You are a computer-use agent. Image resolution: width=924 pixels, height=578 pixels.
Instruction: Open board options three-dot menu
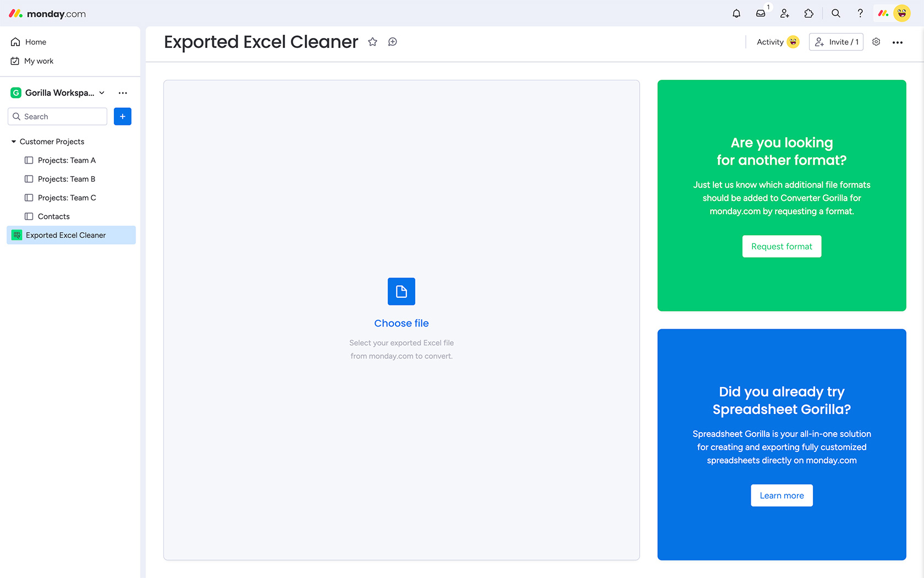pyautogui.click(x=898, y=42)
